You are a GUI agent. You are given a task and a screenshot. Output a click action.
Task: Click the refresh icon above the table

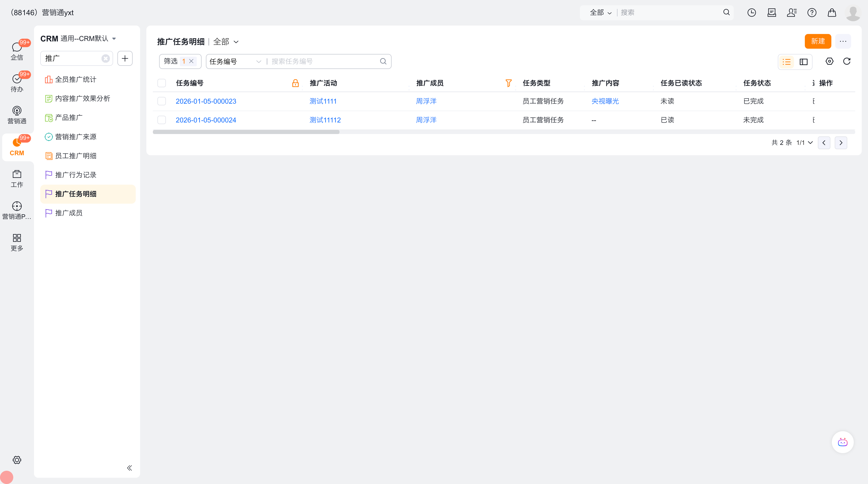pyautogui.click(x=847, y=61)
